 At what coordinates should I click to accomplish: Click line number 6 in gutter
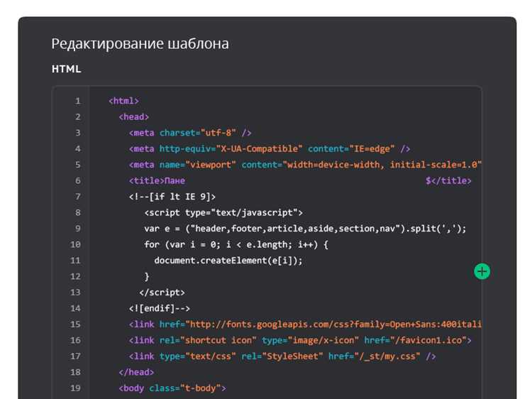[78, 180]
